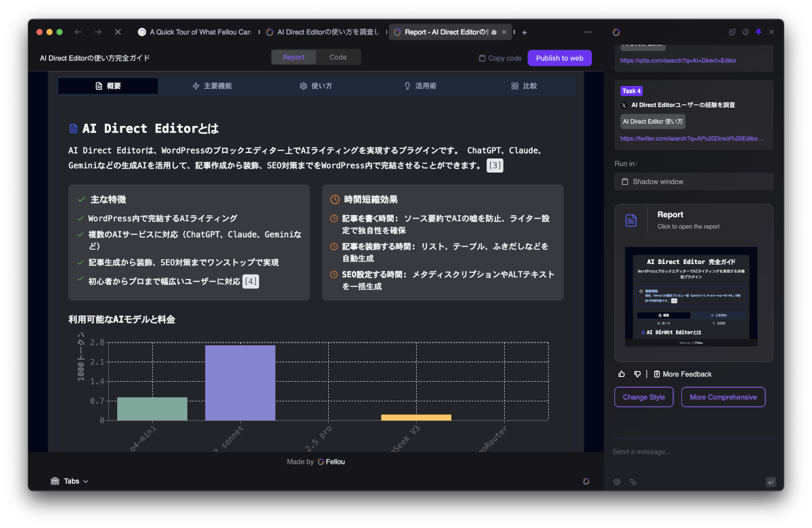Click the More Comprehensive button
Viewport: 812px width, 528px height.
723,397
